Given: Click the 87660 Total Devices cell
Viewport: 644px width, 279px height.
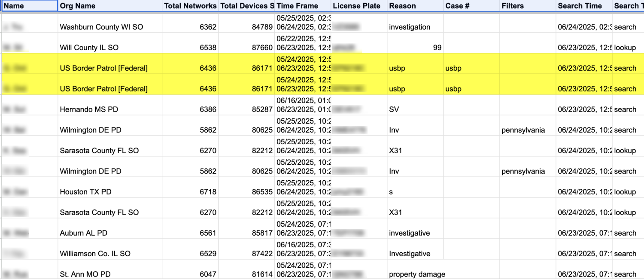Looking at the screenshot, I should click(246, 43).
